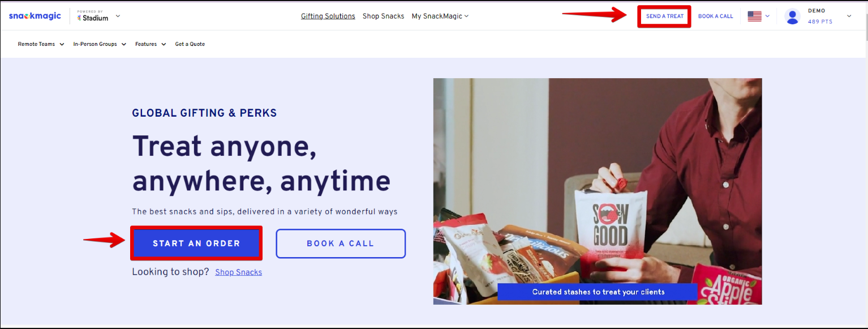Click the SnackMagic logo
Screen dimensions: 868x329
point(35,16)
